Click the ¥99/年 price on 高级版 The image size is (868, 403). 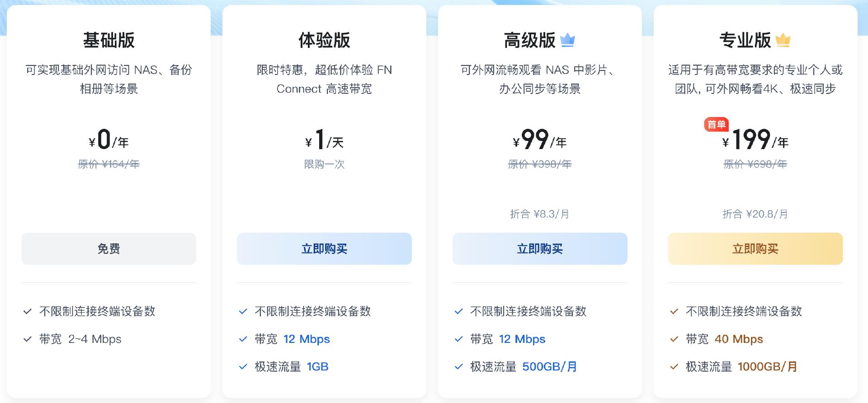coord(539,140)
